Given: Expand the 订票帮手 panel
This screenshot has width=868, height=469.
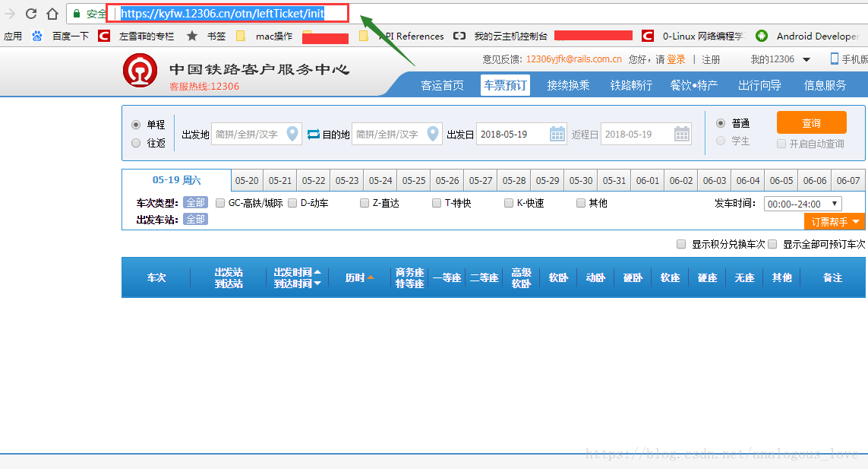Looking at the screenshot, I should coord(835,222).
